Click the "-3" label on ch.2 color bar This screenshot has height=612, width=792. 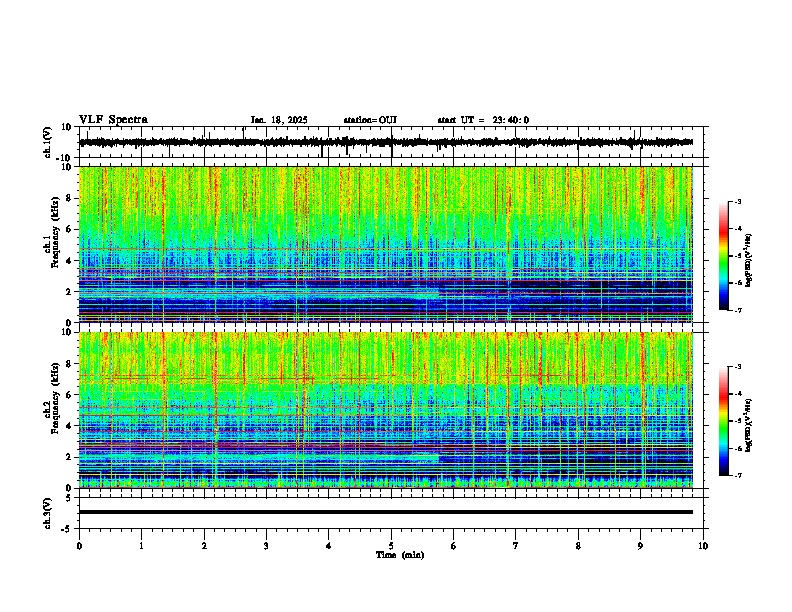[x=737, y=367]
